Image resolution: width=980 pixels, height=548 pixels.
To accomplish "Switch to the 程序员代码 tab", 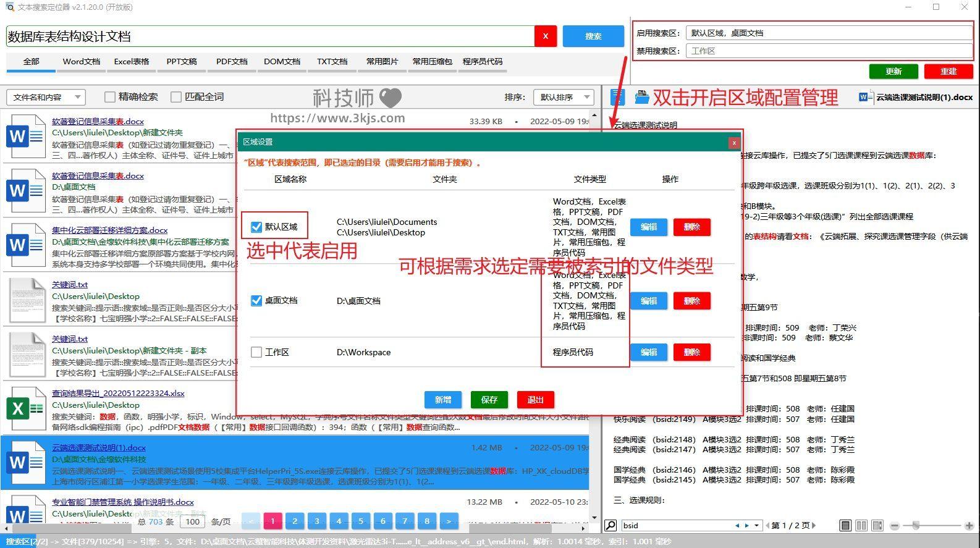I will [x=483, y=62].
